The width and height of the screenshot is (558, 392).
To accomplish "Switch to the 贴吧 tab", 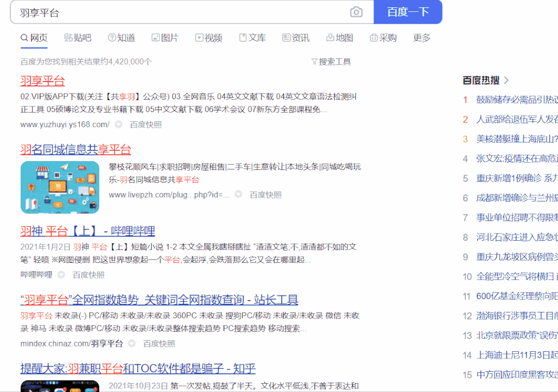I will 78,38.
